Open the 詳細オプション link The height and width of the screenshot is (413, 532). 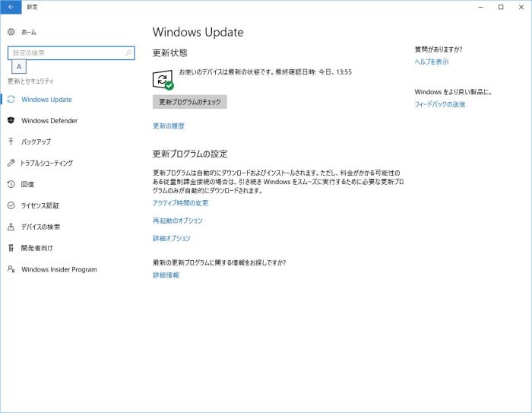click(172, 239)
